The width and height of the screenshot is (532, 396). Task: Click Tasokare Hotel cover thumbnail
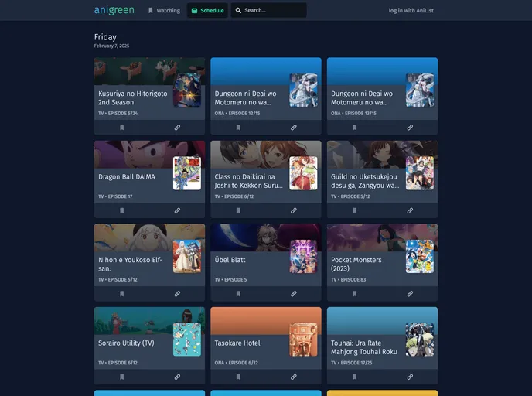[303, 340]
